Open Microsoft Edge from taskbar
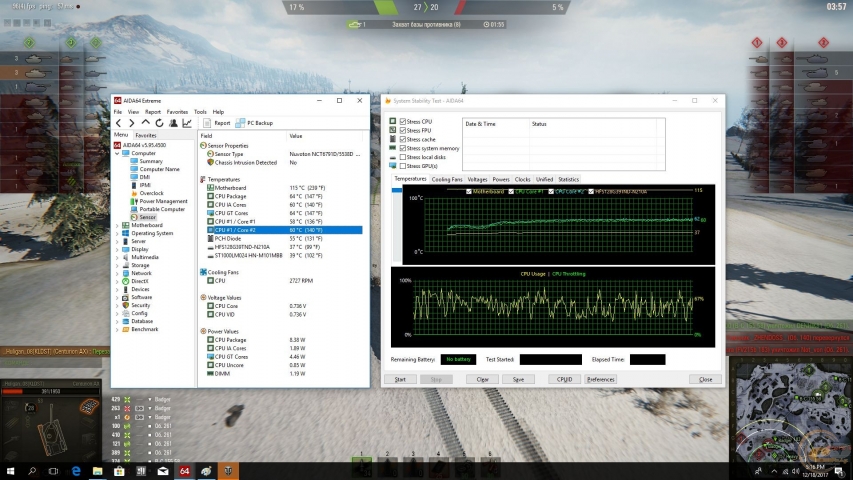Viewport: 853px width, 480px height. pyautogui.click(x=76, y=471)
